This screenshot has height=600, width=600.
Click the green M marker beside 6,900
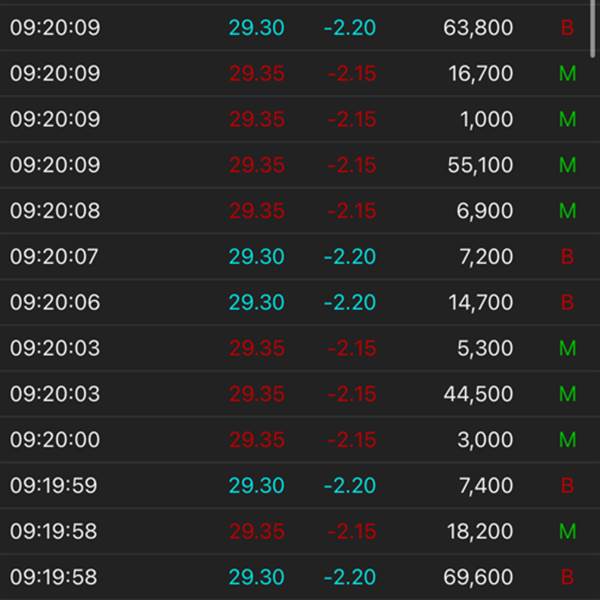click(567, 211)
